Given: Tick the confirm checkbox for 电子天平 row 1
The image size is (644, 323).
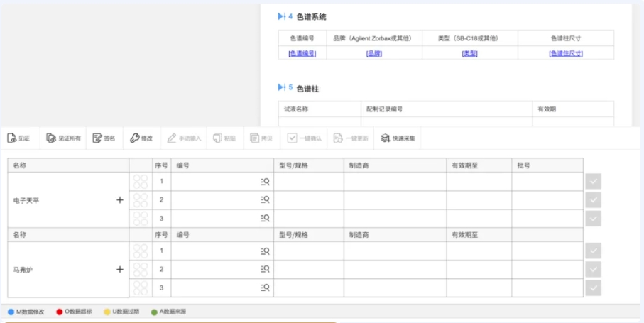Looking at the screenshot, I should (x=594, y=182).
